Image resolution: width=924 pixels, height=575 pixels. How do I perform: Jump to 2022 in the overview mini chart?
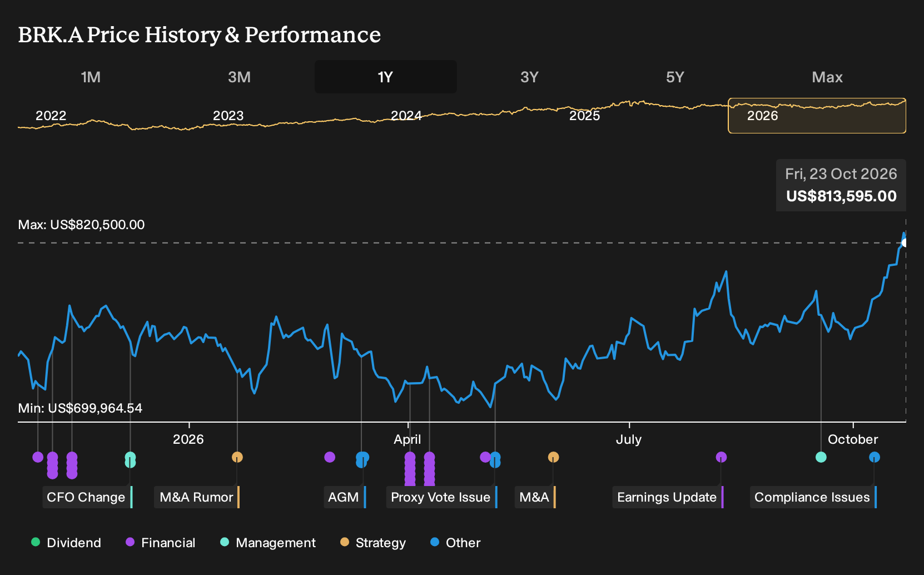[x=51, y=116]
